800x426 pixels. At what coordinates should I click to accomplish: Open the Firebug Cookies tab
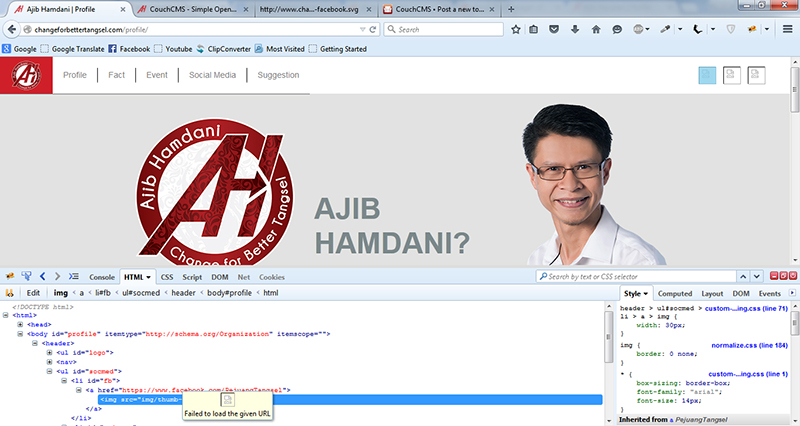coord(271,277)
